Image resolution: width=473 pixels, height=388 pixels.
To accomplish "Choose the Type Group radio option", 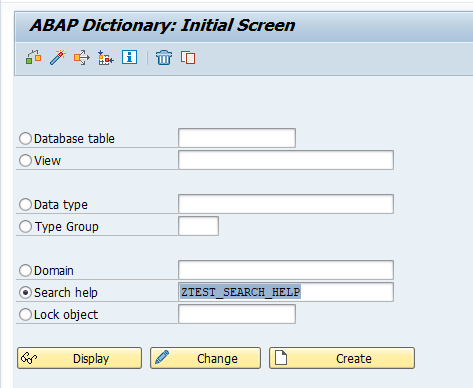I will (25, 226).
